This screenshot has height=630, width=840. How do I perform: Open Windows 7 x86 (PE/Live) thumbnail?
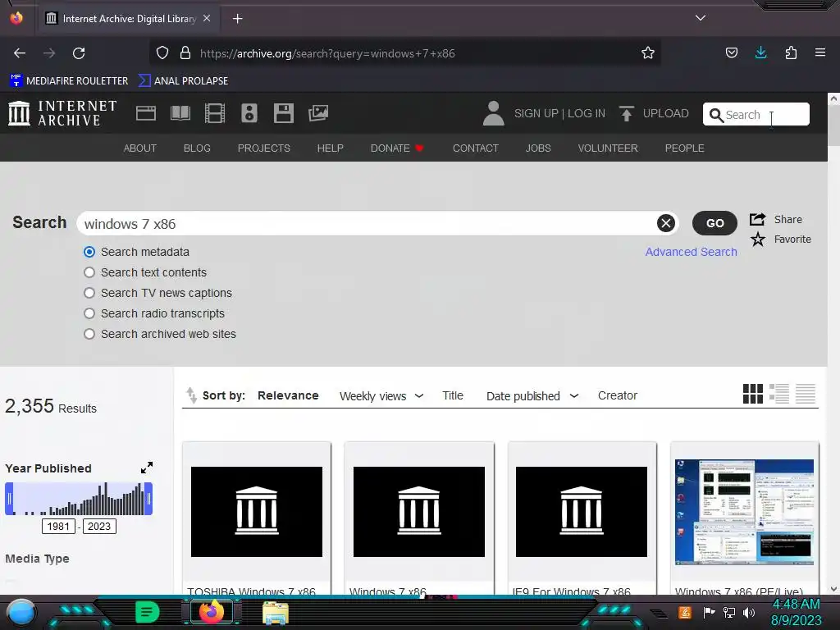(x=744, y=512)
